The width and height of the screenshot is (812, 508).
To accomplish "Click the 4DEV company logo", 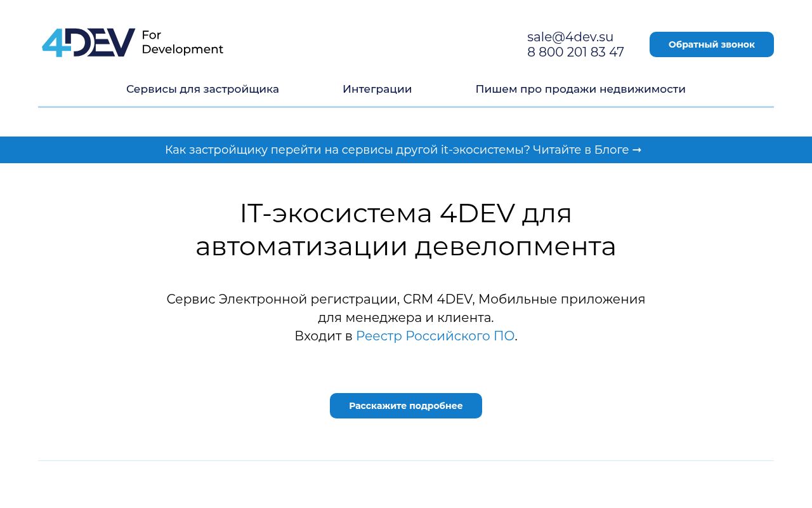I will pyautogui.click(x=88, y=42).
